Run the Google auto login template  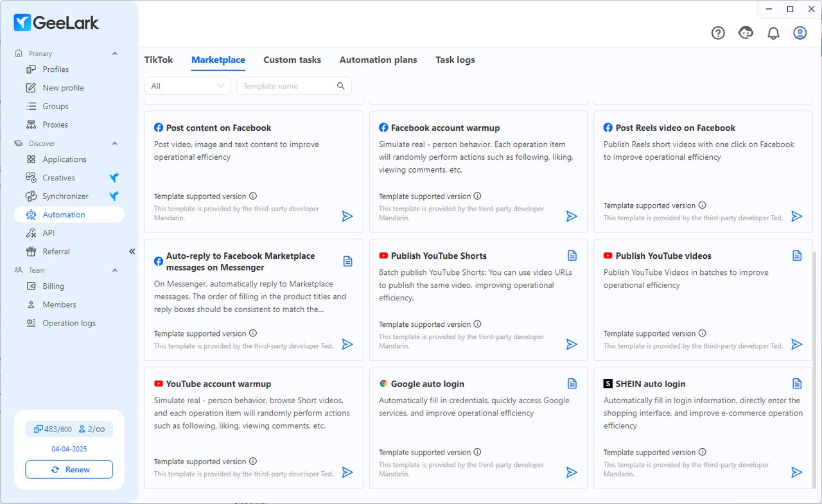pos(572,473)
